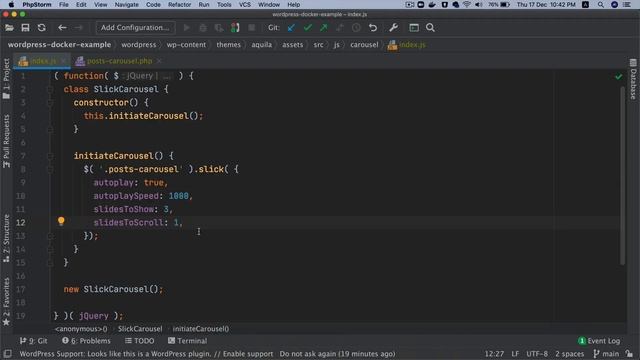Screen dimensions: 640x360
Task: Change LF line separator
Action: point(515,354)
